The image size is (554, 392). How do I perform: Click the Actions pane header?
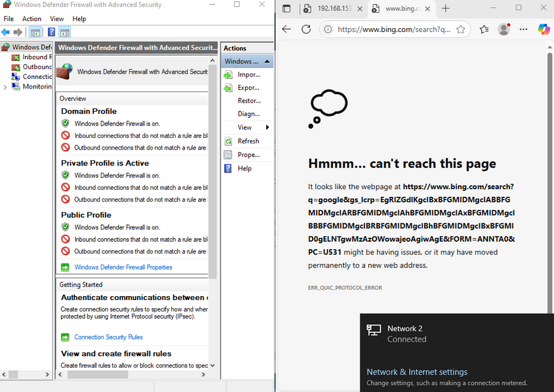247,48
